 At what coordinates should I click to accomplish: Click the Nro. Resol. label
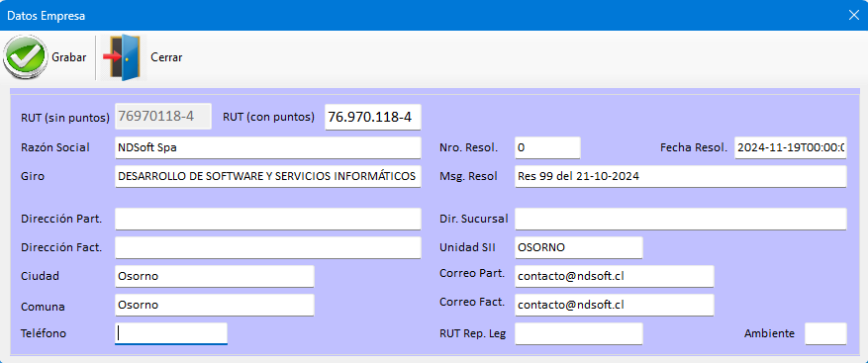468,147
